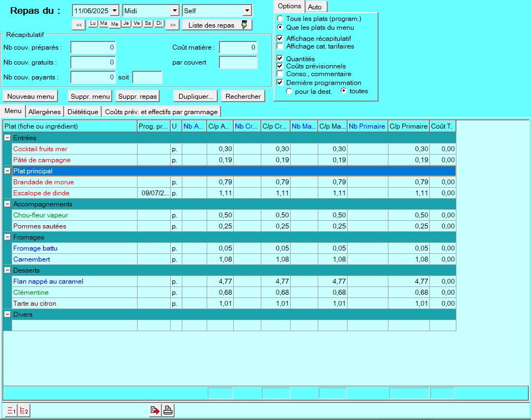Click the level 2 outline icon

tap(24, 410)
